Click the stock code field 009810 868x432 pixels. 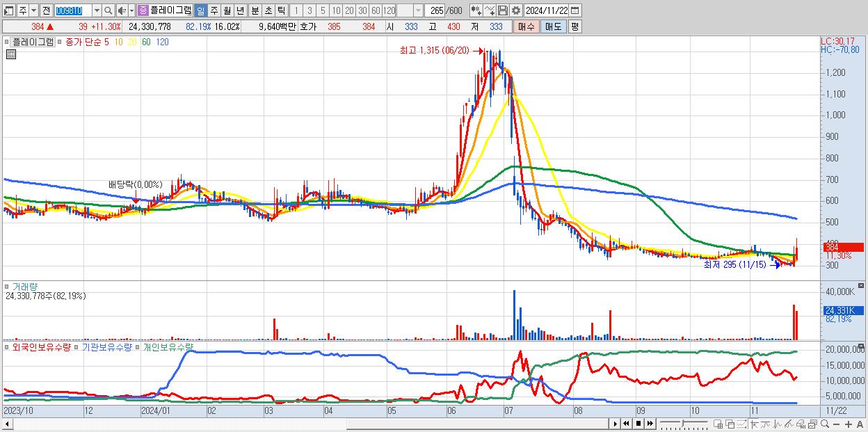tap(73, 10)
